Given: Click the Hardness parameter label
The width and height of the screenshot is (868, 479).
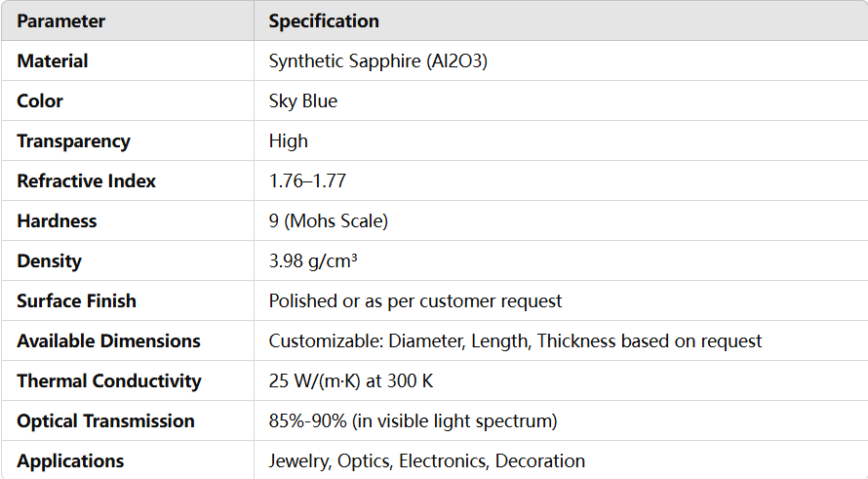Looking at the screenshot, I should [x=57, y=220].
